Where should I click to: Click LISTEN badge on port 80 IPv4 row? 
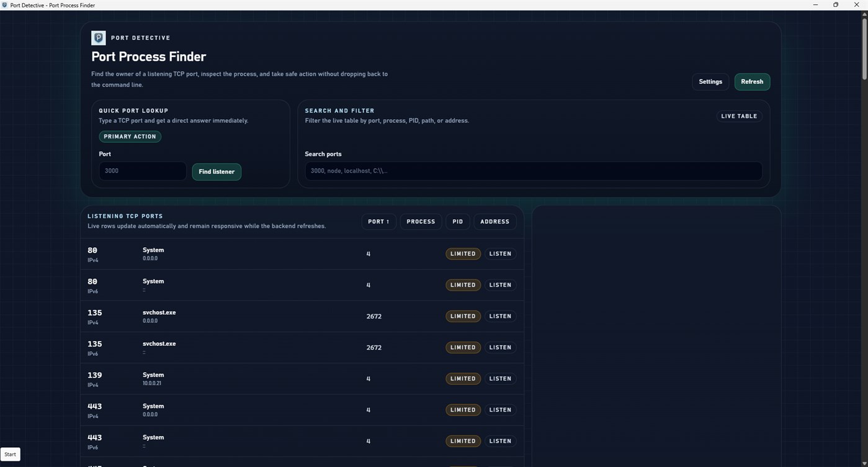coord(500,254)
